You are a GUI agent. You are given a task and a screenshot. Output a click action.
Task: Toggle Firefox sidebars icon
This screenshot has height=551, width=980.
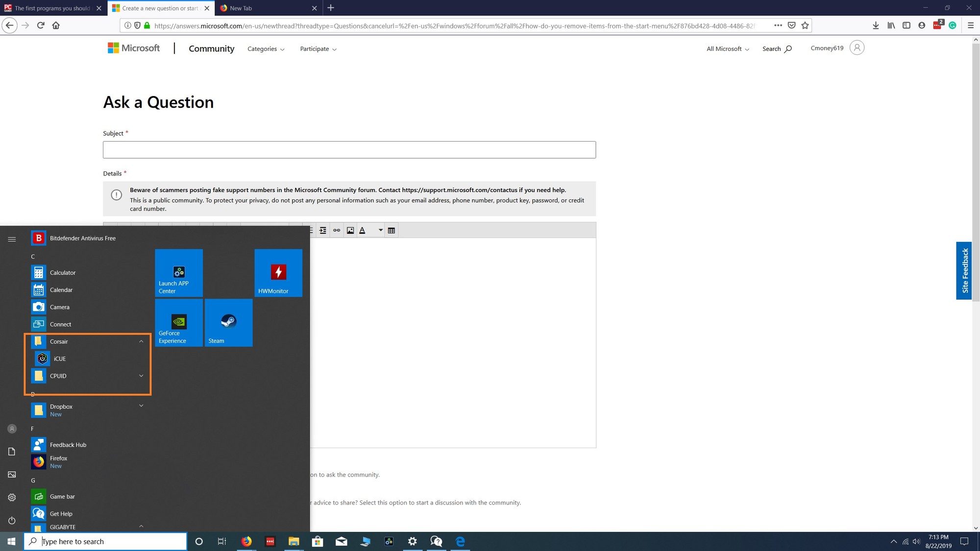(x=906, y=25)
